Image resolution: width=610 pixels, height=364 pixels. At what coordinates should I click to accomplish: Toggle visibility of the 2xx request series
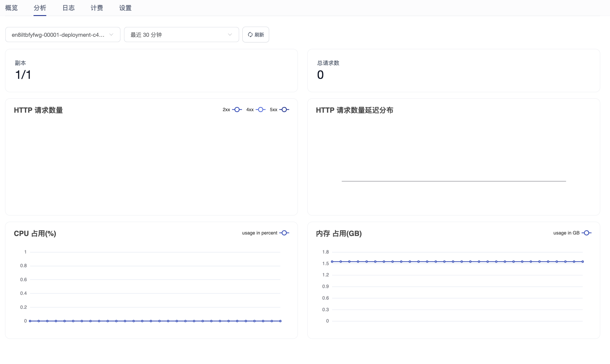236,110
